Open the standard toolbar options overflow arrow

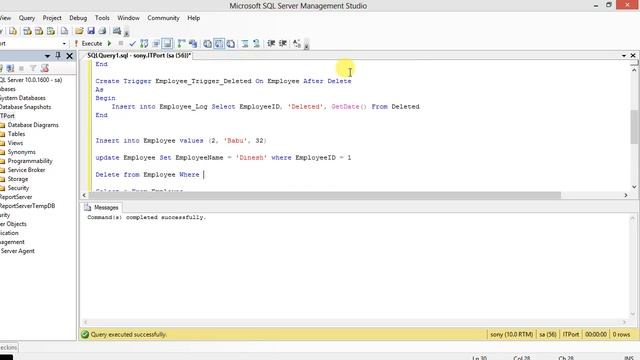(x=127, y=32)
